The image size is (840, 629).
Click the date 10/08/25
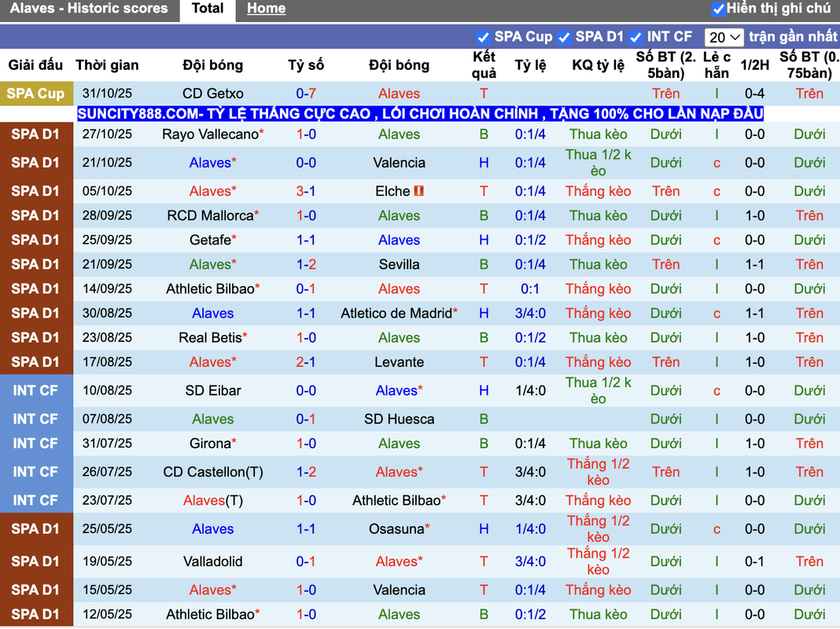point(107,390)
